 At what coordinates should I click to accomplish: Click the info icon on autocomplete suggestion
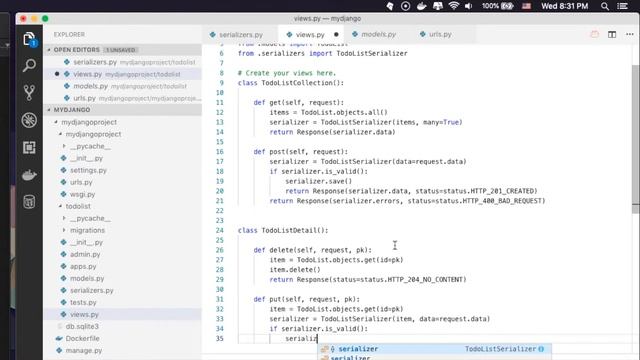[541, 349]
